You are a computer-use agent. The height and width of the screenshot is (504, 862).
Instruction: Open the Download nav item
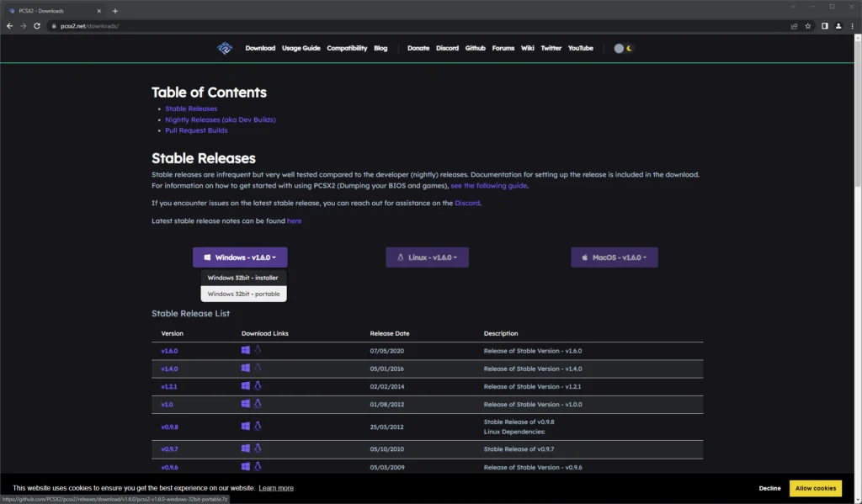point(260,48)
